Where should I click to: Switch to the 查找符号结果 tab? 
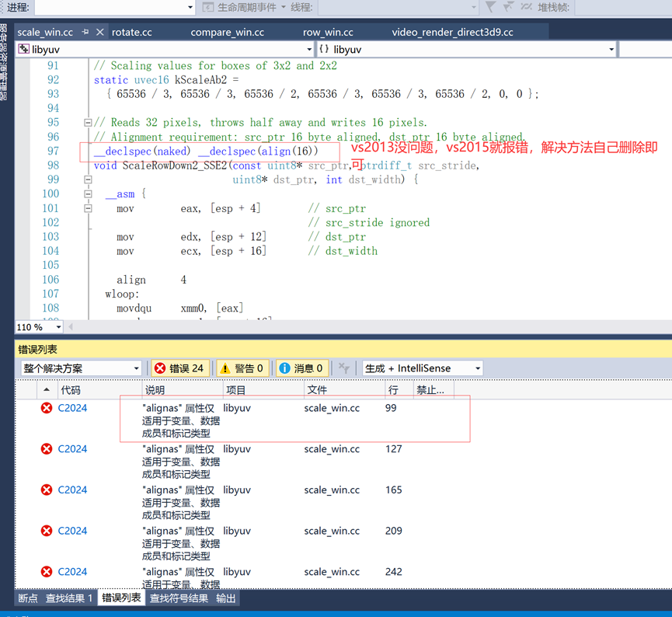tap(179, 598)
